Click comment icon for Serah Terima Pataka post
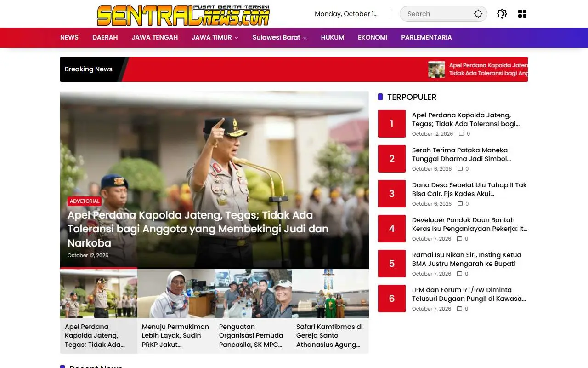 point(460,169)
